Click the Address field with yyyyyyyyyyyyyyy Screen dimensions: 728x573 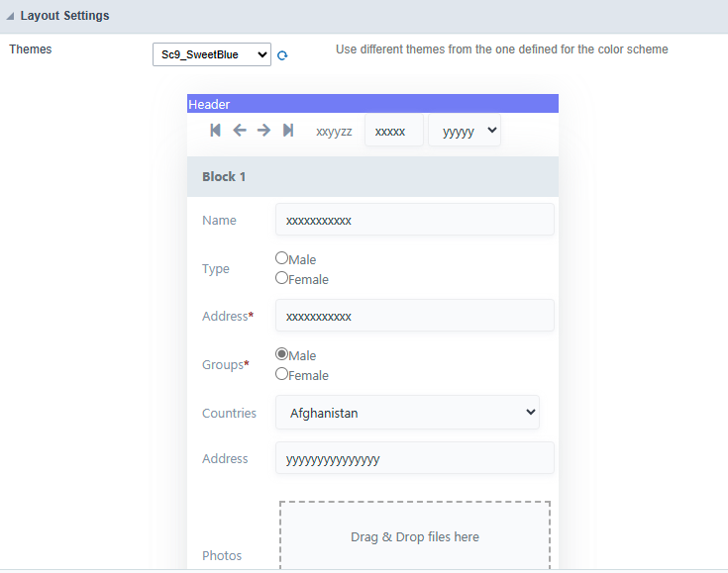(x=415, y=458)
